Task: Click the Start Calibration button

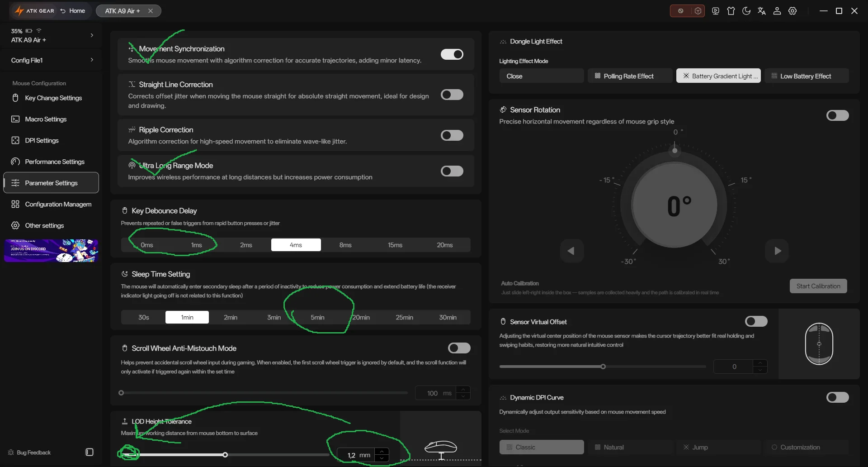Action: (818, 286)
